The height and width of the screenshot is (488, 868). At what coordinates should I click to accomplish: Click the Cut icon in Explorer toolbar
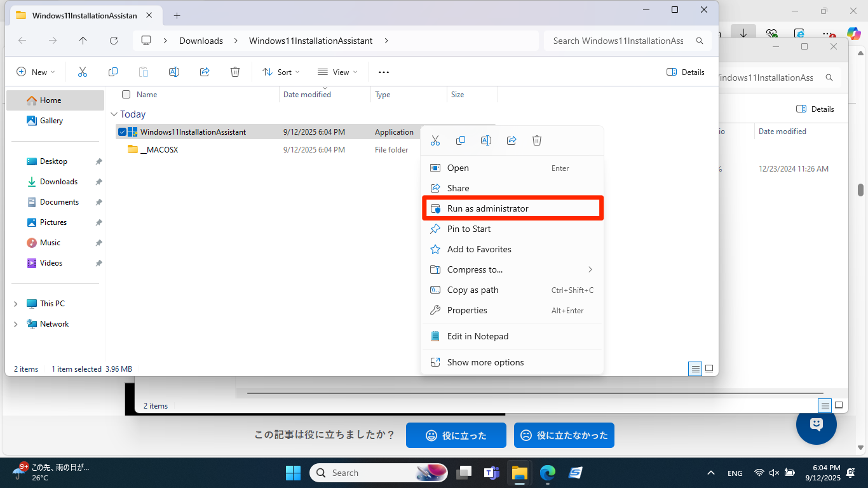click(x=83, y=72)
